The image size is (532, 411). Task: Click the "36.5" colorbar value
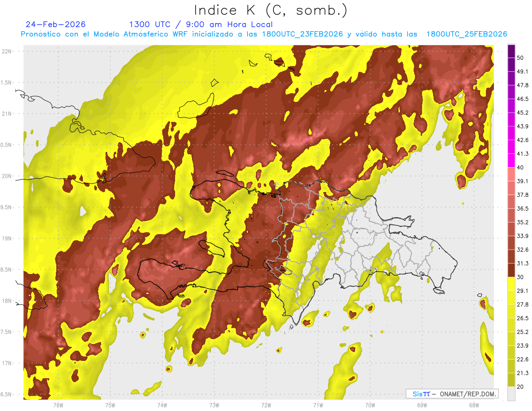point(523,208)
